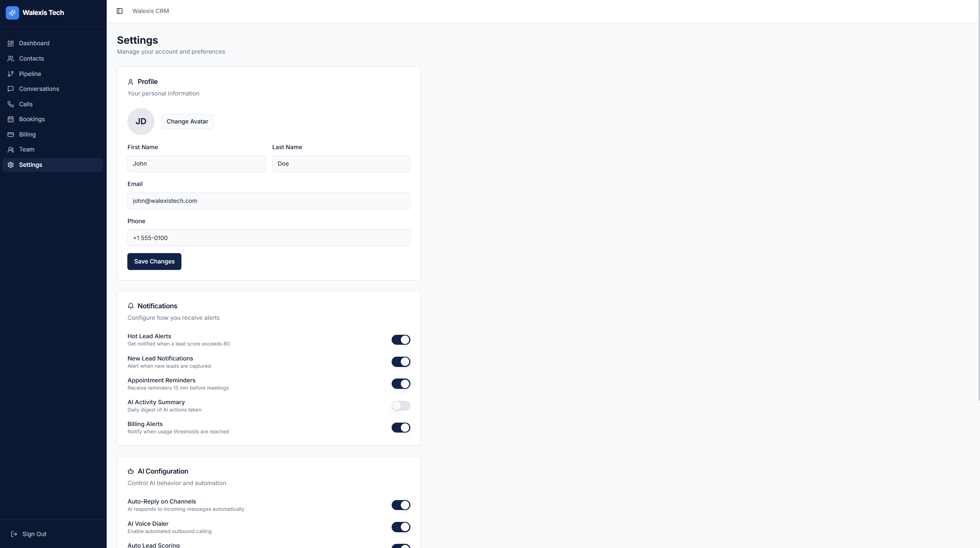The width and height of the screenshot is (980, 548).
Task: Select the Team icon in the sidebar
Action: point(10,150)
